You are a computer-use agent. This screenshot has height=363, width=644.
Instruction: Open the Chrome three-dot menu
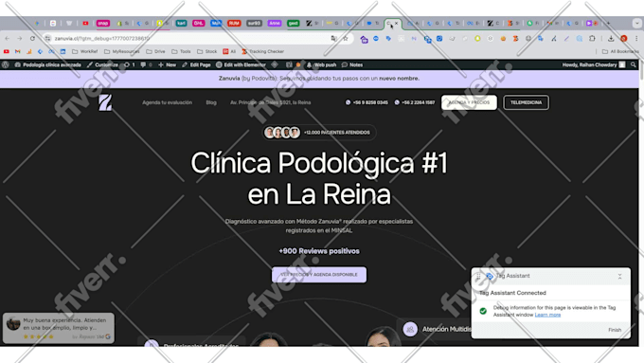[636, 38]
